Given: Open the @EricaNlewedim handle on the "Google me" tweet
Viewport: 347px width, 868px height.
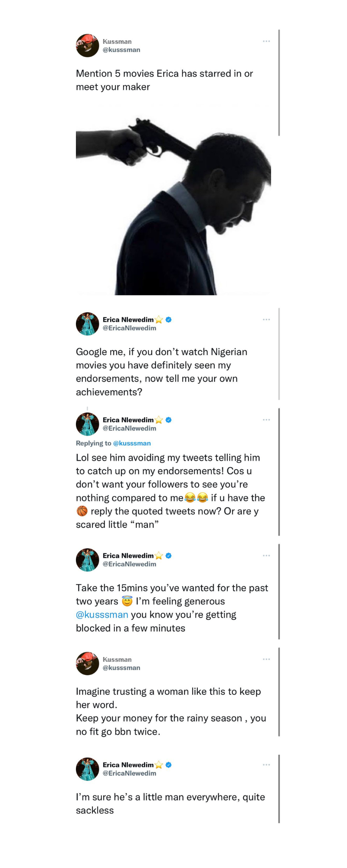Looking at the screenshot, I should pyautogui.click(x=129, y=328).
